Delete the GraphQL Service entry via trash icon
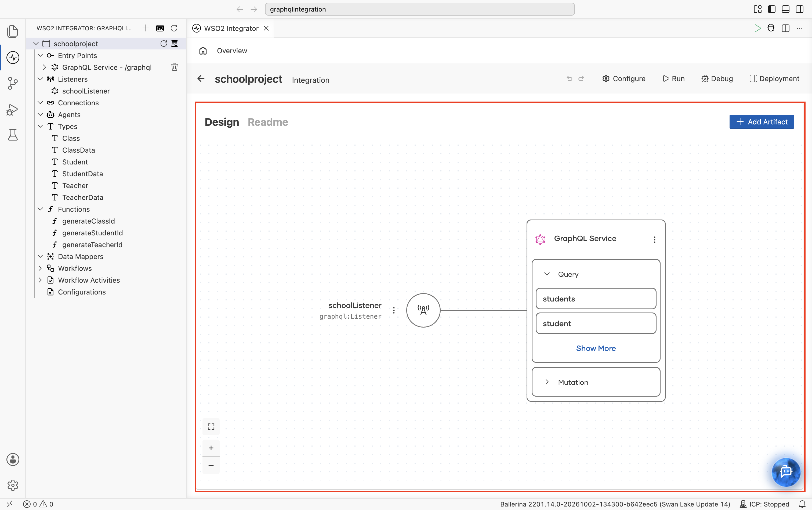812x510 pixels. point(174,67)
